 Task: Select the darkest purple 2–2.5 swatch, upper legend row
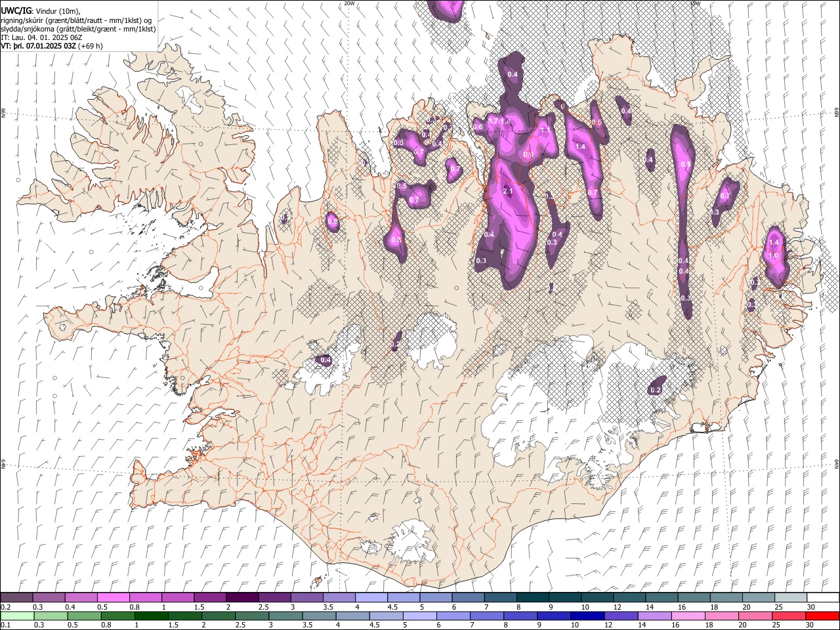click(242, 598)
